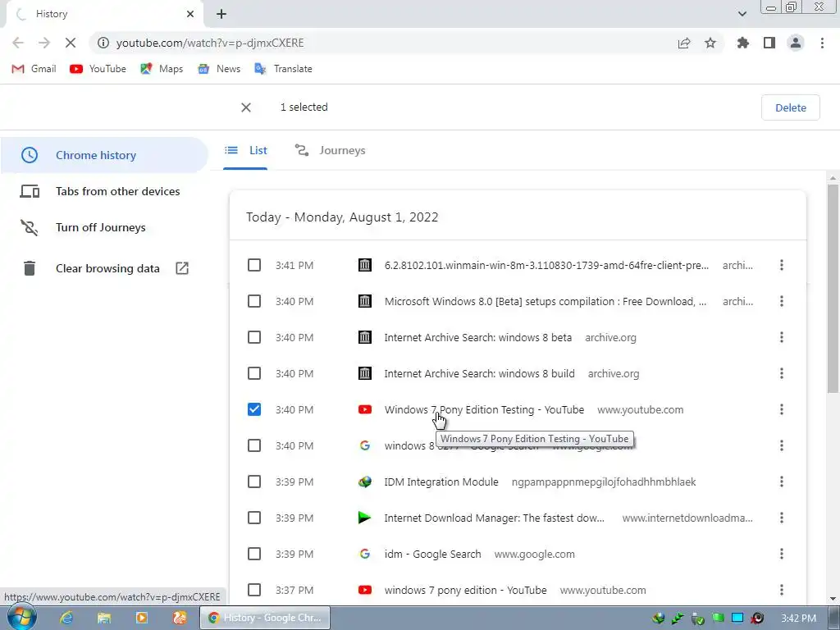Select Chrome history in sidebar
Screen dimensions: 840x630
[x=104, y=155]
